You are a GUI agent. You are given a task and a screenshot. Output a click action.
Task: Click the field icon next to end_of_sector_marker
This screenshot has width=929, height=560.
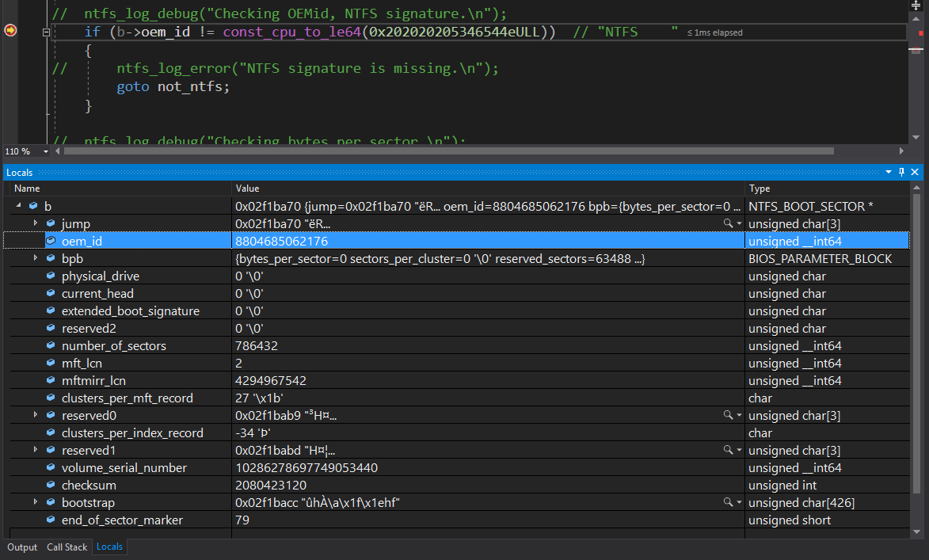coord(51,520)
